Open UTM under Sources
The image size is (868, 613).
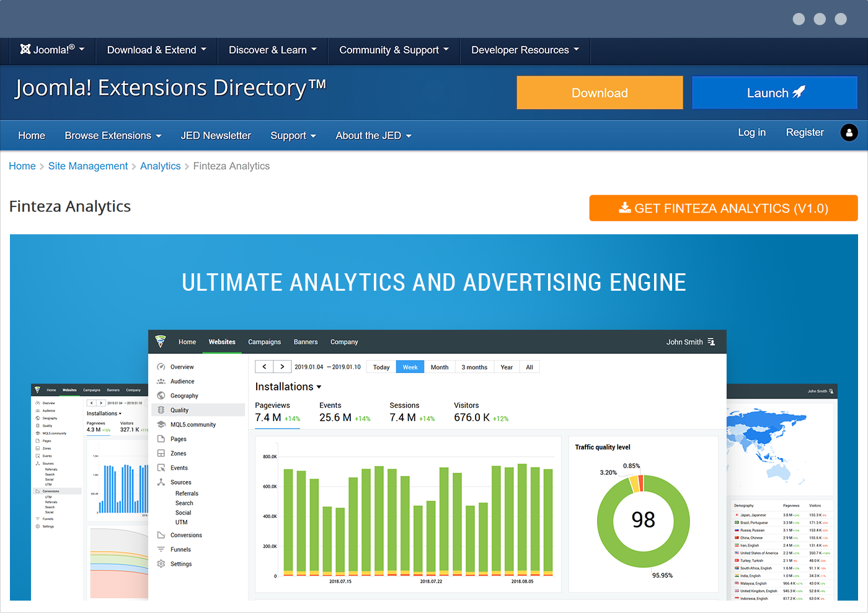[181, 523]
